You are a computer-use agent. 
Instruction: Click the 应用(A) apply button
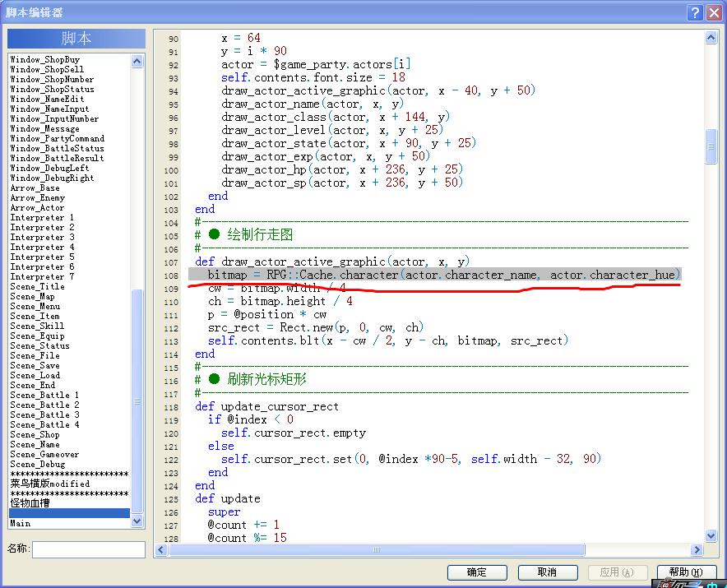pos(617,572)
